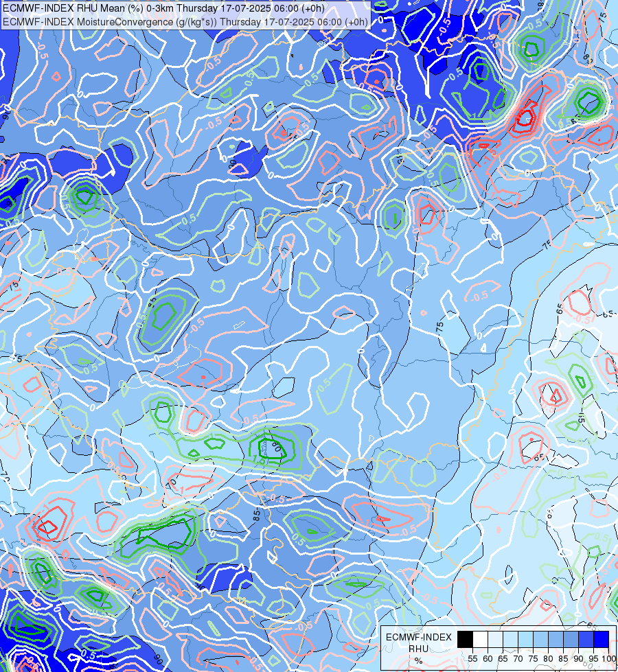Image resolution: width=618 pixels, height=672 pixels.
Task: Click the MoistureConvergence title line
Action: pos(185,22)
